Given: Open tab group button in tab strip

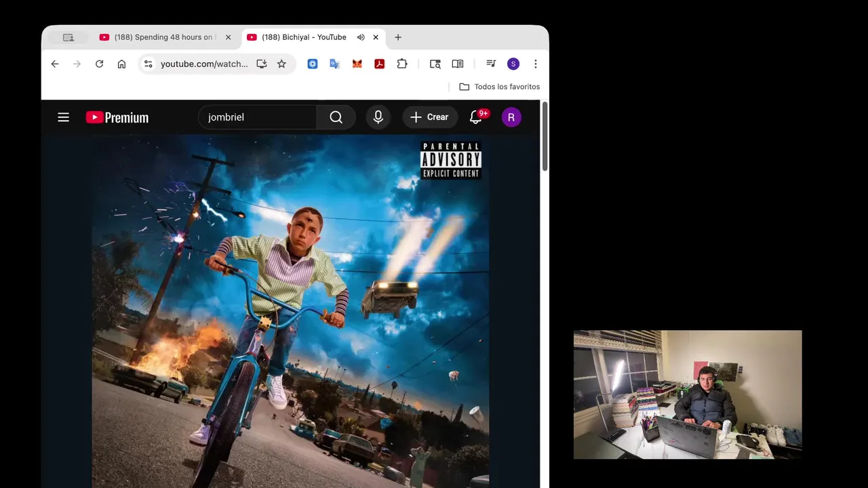Looking at the screenshot, I should click(x=68, y=37).
